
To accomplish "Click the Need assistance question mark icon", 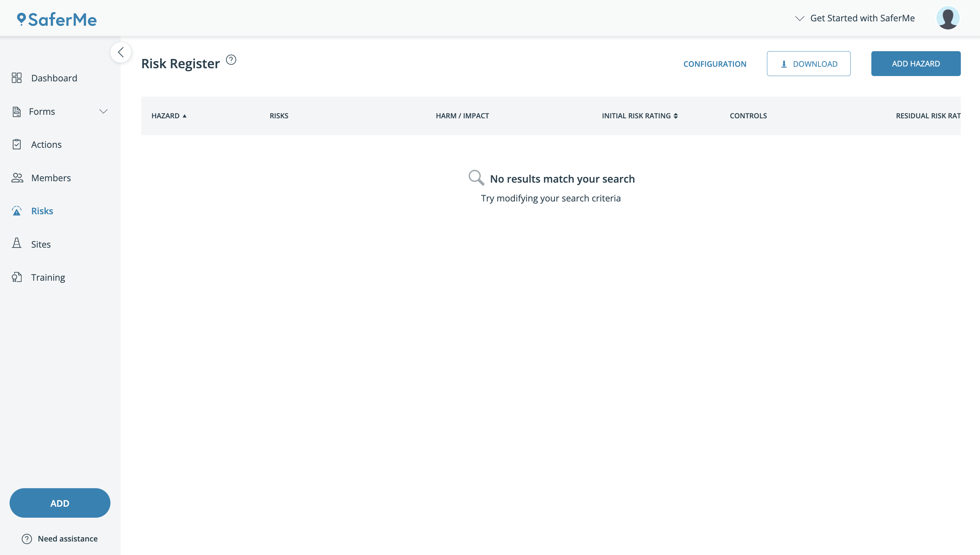I will (26, 539).
